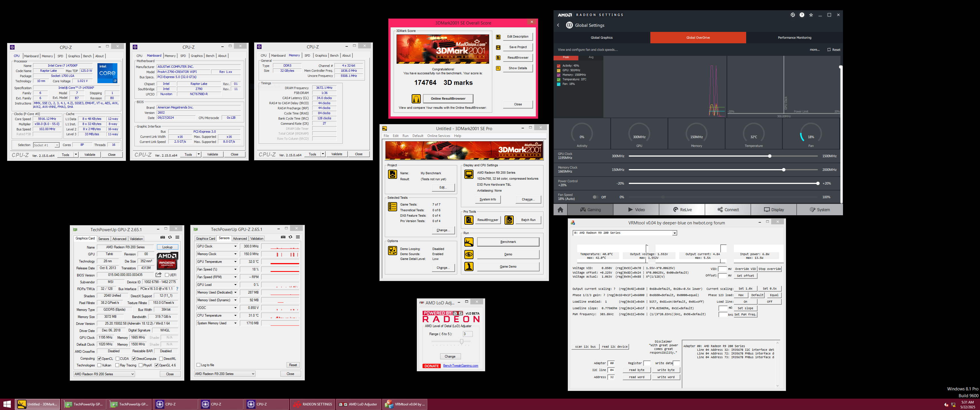Open the Advanced tab in GPU-Z Graphics Card window

119,239
